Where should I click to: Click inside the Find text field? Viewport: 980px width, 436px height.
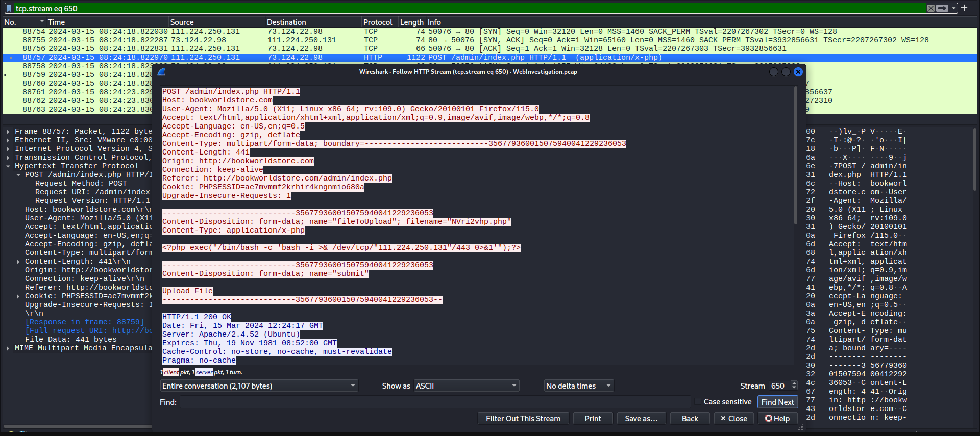[435, 402]
